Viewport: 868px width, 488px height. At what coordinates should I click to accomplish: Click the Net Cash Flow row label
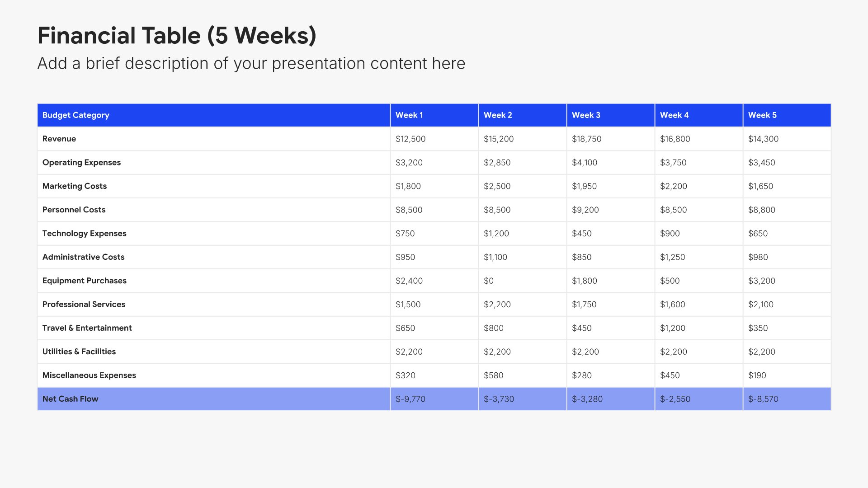(x=70, y=399)
